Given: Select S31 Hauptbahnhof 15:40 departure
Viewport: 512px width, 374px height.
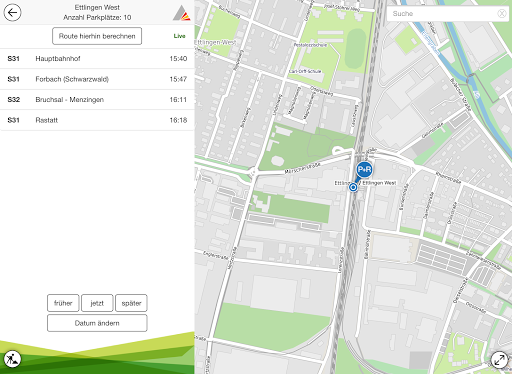Looking at the screenshot, I should point(97,59).
